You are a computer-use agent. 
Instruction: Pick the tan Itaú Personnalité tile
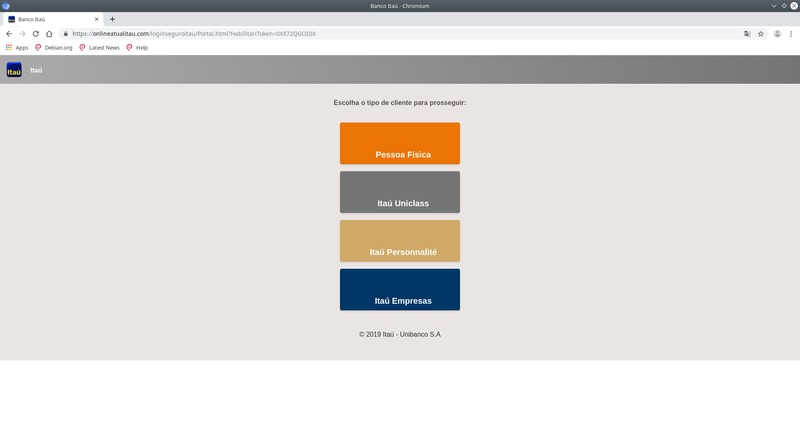(x=400, y=241)
